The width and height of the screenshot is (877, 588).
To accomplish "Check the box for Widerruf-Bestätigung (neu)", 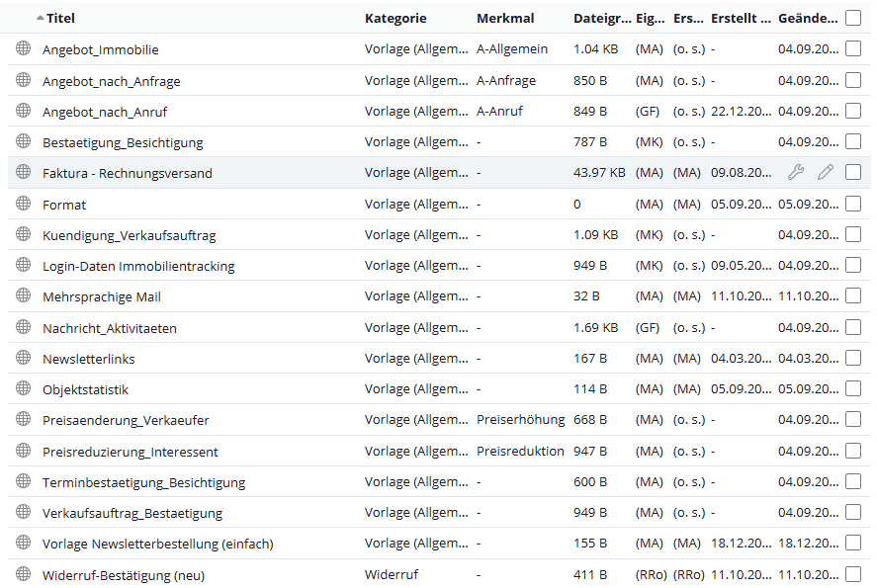I will (x=853, y=574).
